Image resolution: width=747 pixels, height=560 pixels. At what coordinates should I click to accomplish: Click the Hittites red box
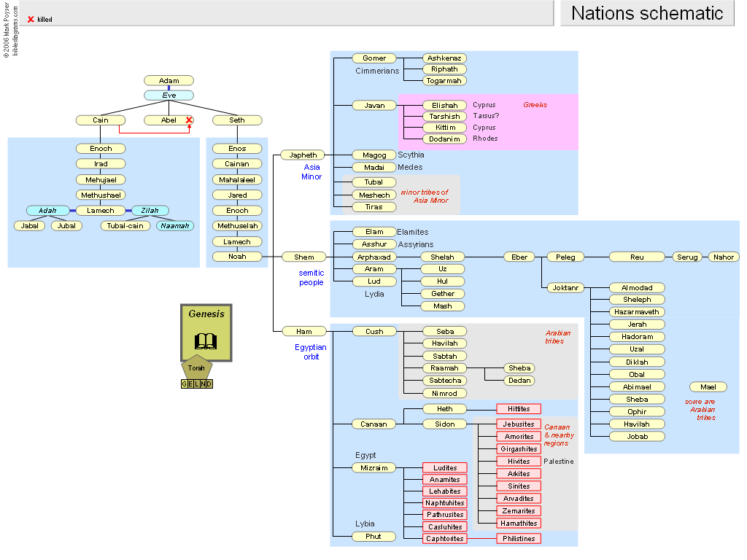click(x=519, y=409)
